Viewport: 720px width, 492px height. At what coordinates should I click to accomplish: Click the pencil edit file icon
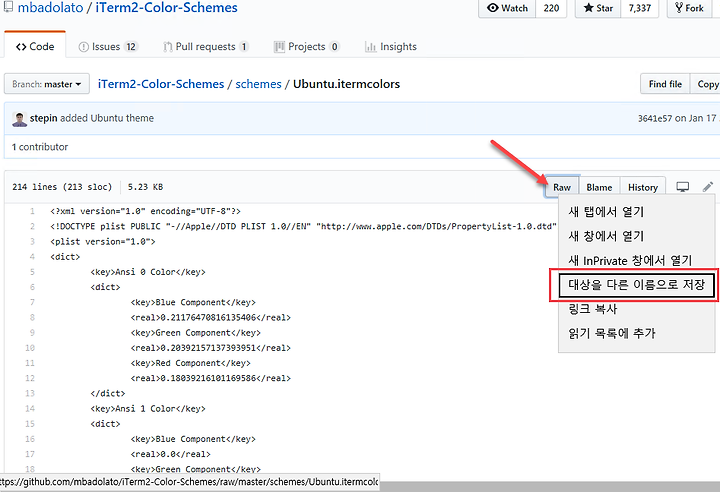(708, 187)
